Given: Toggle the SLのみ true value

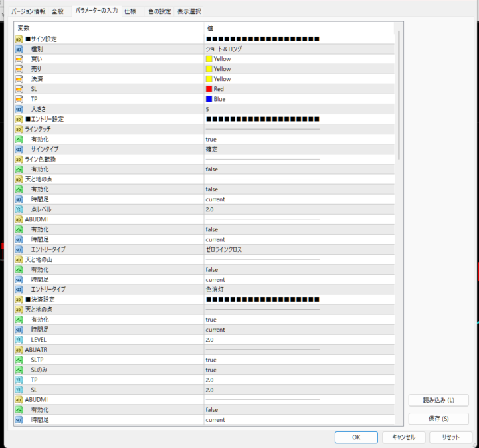Looking at the screenshot, I should (x=211, y=370).
